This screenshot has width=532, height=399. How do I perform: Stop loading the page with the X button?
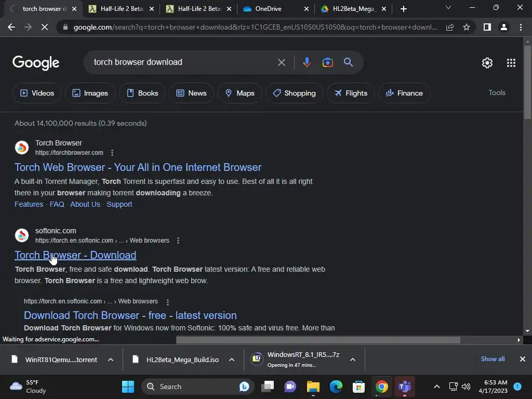[x=45, y=27]
